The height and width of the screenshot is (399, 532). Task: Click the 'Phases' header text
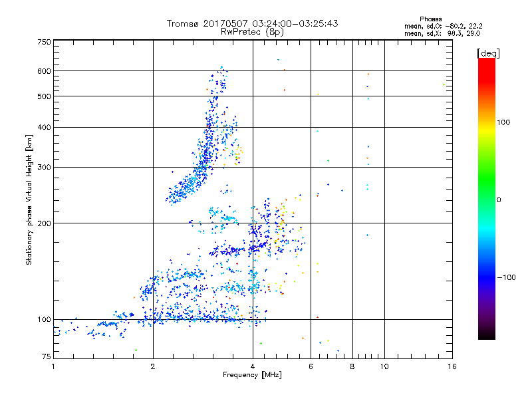click(x=430, y=19)
